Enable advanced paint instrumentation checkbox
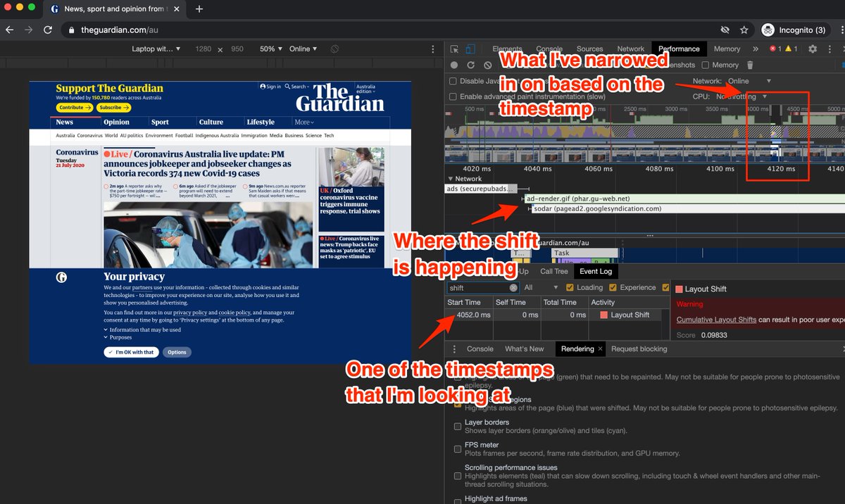 click(x=453, y=96)
